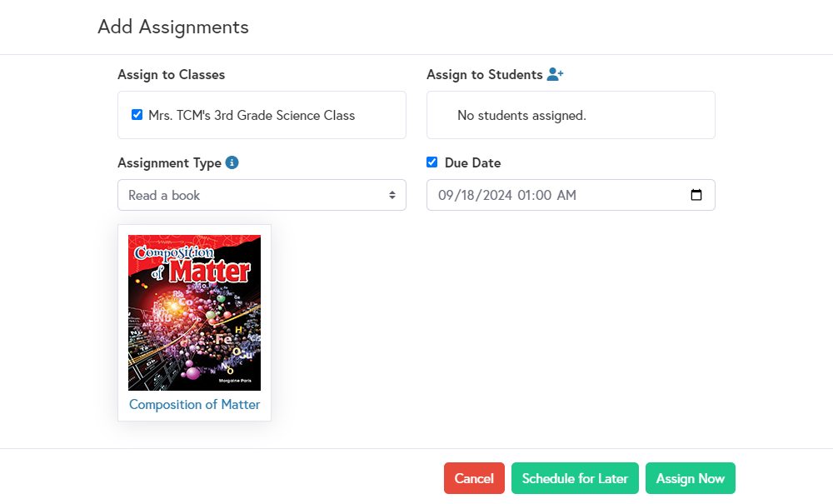Viewport: 833px width, 504px height.
Task: Toggle Mrs. TCM's 3rd Grade Science Class checkbox
Action: [x=137, y=115]
